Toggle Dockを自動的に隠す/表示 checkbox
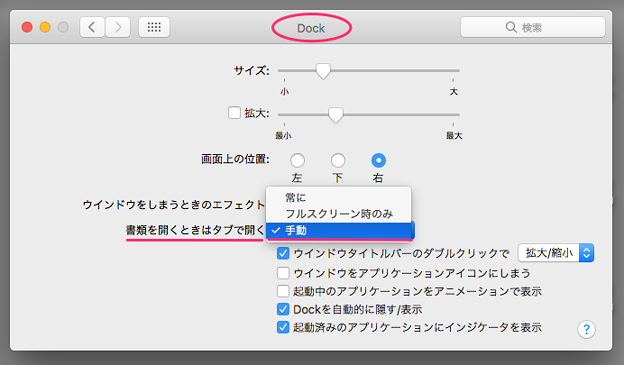The image size is (624, 365). (x=283, y=309)
